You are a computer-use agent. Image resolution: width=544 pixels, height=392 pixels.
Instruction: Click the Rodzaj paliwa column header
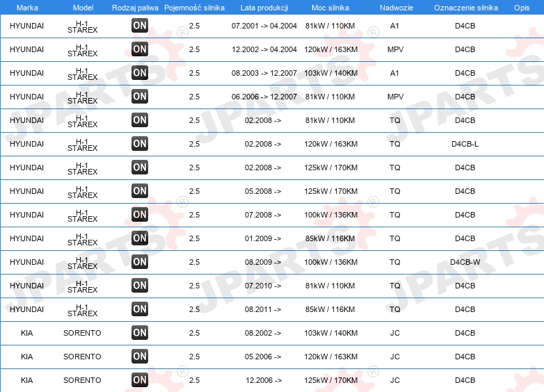[135, 8]
